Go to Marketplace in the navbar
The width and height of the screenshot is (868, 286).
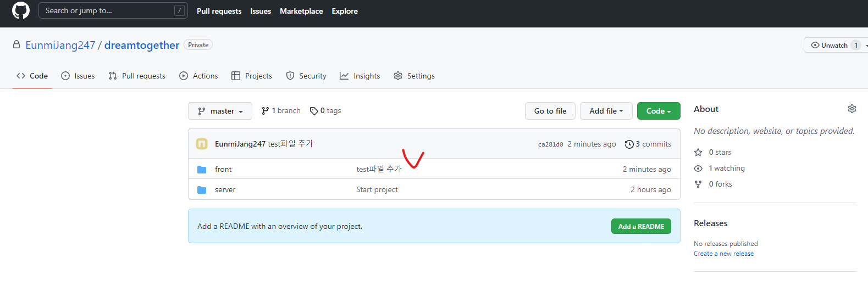301,11
